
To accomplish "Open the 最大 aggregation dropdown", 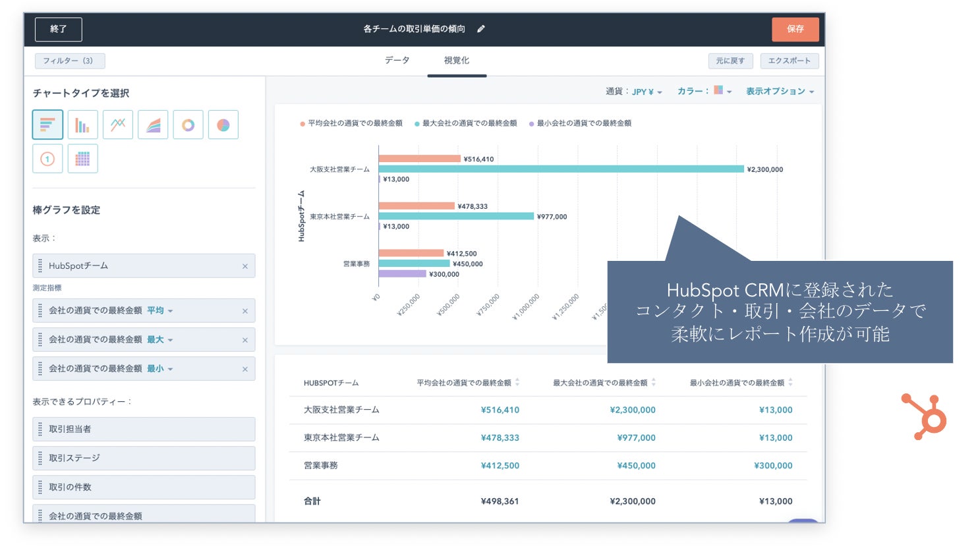I will [160, 340].
